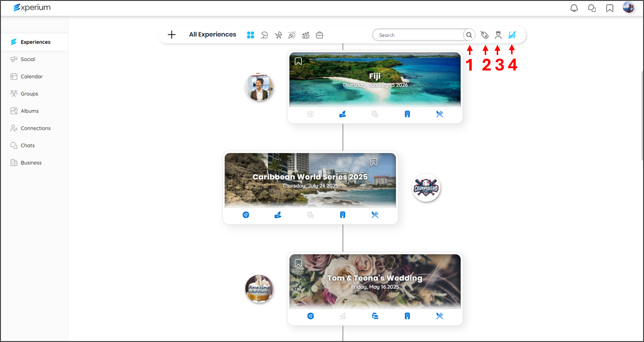Click the magnifier search button

[x=469, y=35]
